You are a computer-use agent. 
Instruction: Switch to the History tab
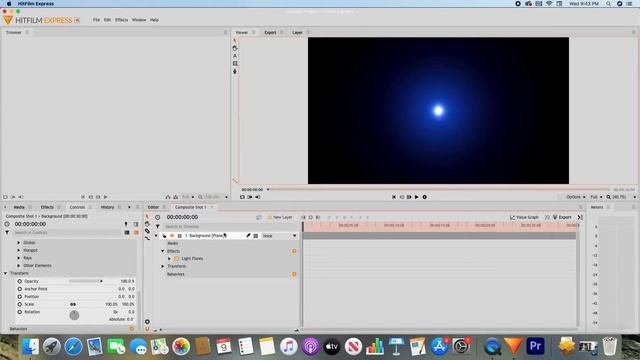107,207
